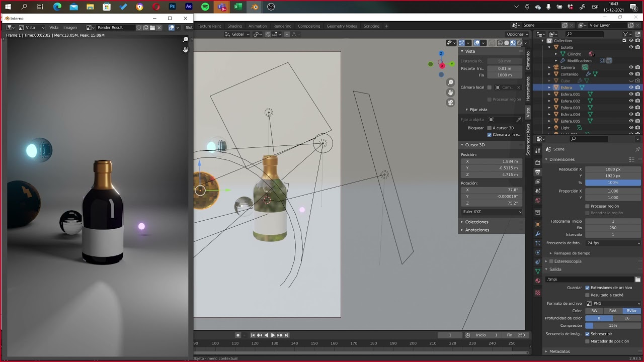The width and height of the screenshot is (644, 362).
Task: Switch to the Compositing workspace tab
Action: tap(309, 26)
